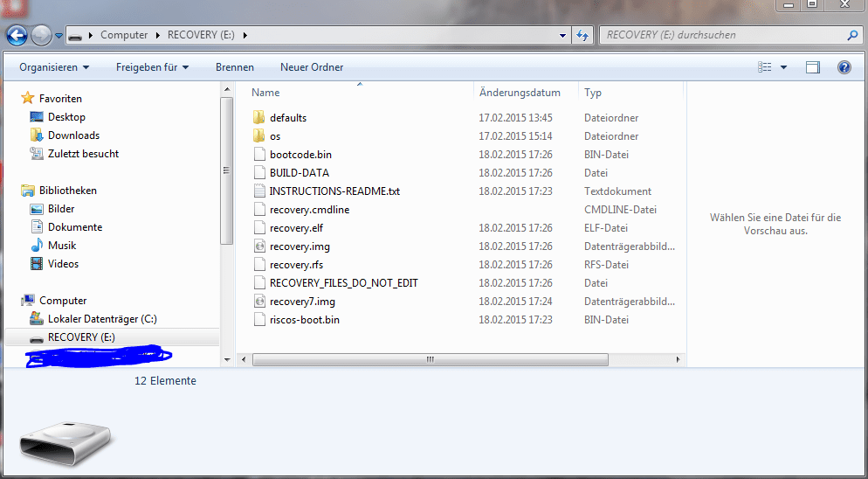Select the recovery.cmdline file

pos(309,210)
